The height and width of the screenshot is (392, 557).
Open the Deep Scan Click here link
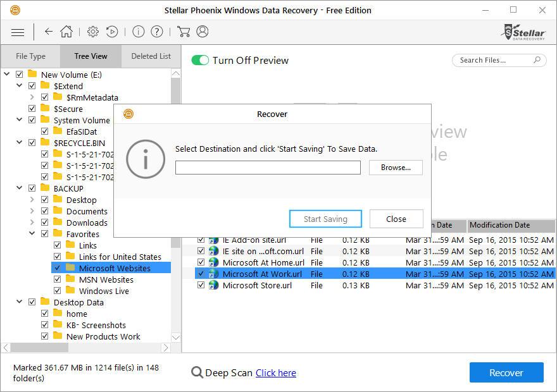[x=276, y=373]
